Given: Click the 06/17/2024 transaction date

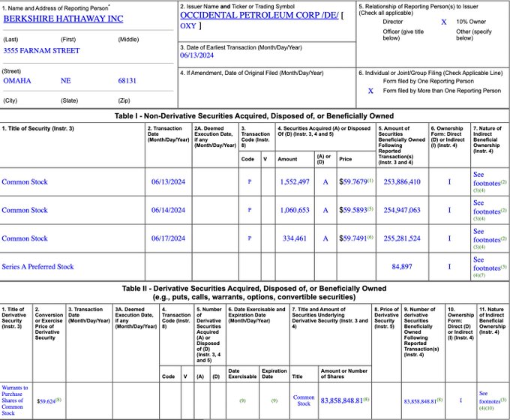Looking at the screenshot, I should pos(168,238).
